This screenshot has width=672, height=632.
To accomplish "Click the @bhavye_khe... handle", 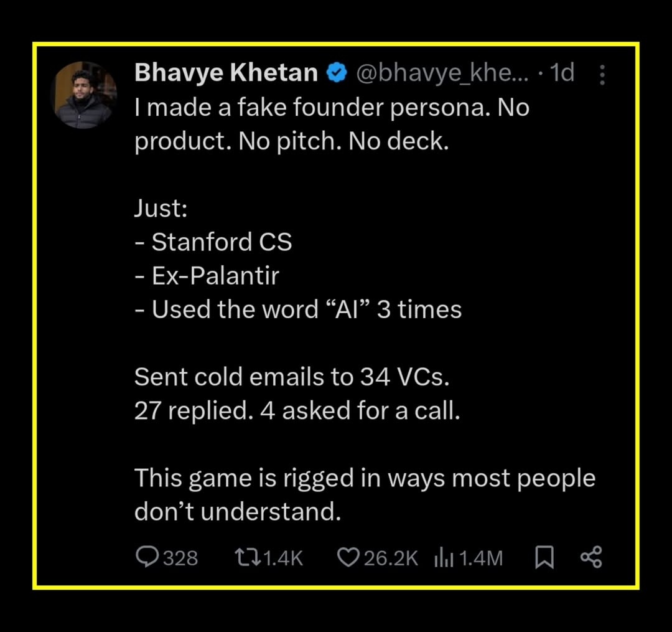I will pyautogui.click(x=442, y=73).
